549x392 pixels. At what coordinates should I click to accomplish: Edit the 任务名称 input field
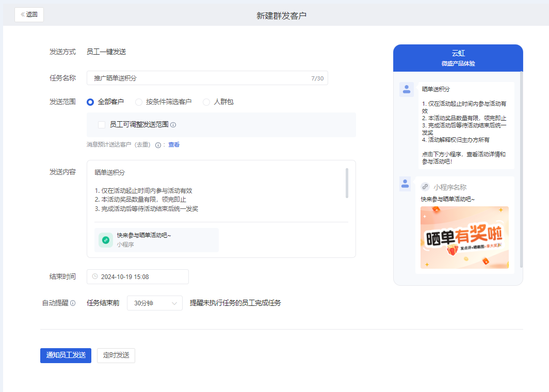207,78
